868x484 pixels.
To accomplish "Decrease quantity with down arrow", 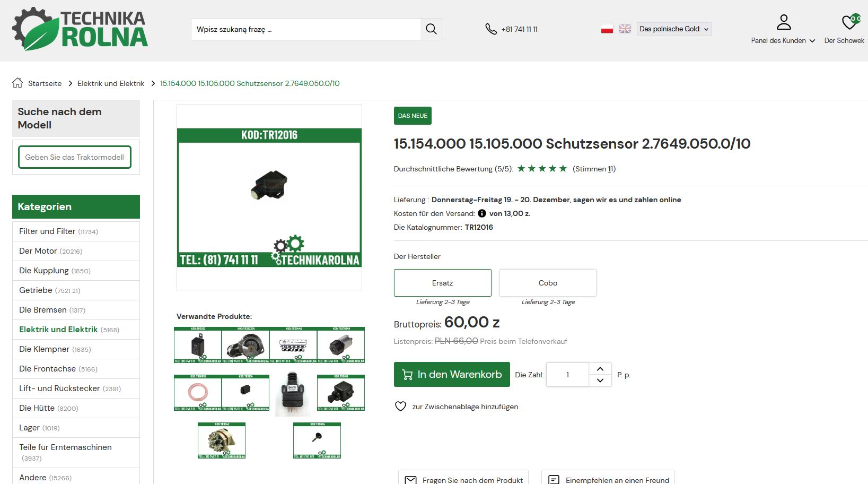I will [600, 381].
